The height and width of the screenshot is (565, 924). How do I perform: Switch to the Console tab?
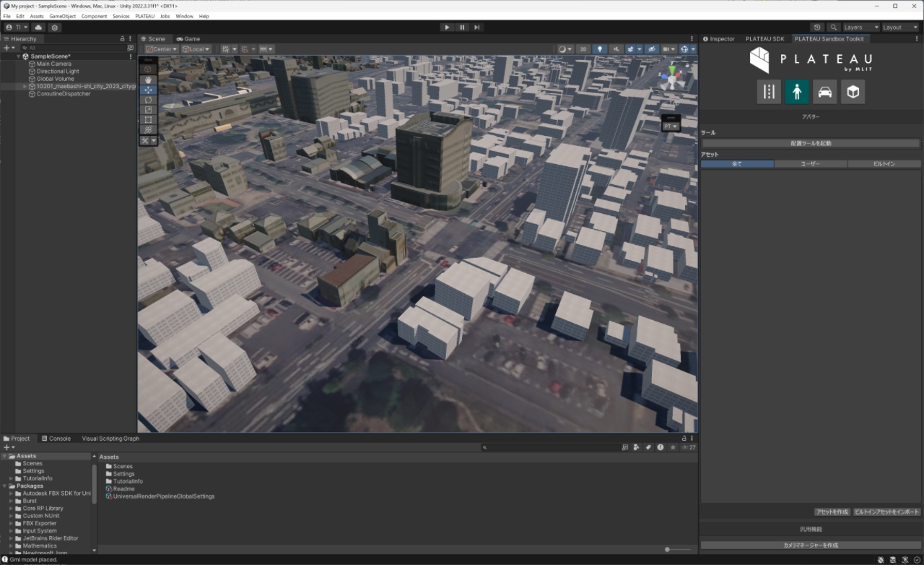click(x=56, y=439)
